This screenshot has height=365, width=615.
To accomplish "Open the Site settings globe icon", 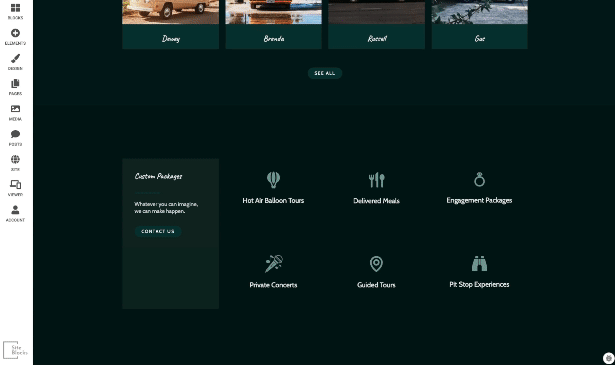I will (x=15, y=163).
